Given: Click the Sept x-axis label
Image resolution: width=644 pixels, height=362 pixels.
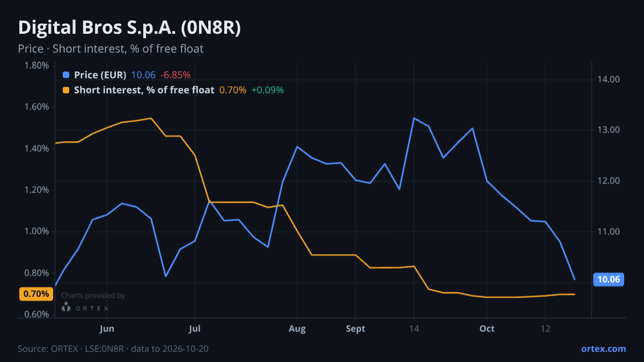Looking at the screenshot, I should [x=355, y=329].
